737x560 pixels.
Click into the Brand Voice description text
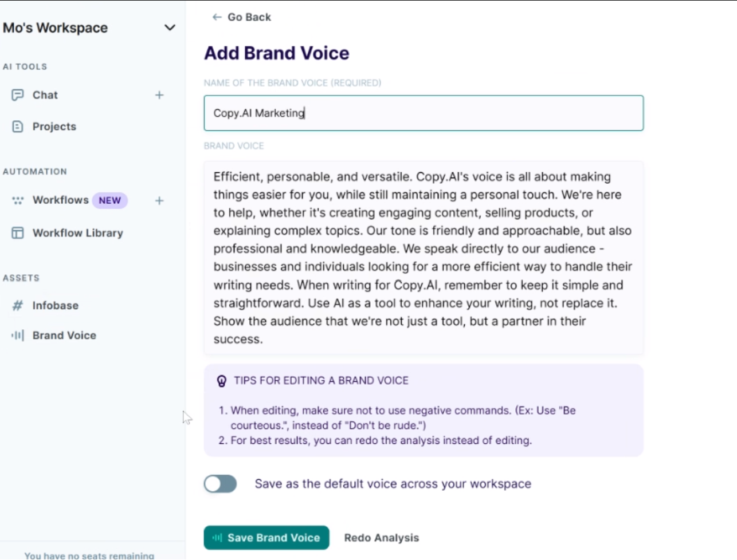point(424,258)
